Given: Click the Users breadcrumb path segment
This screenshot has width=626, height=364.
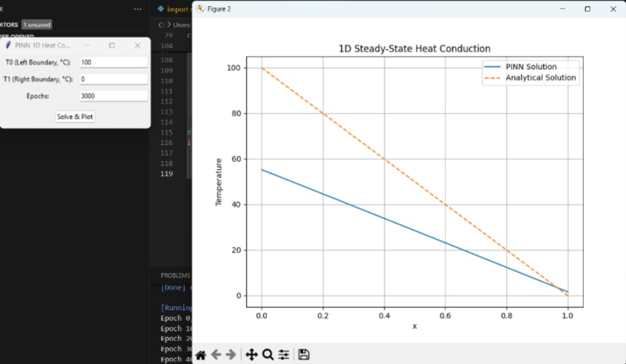Looking at the screenshot, I should [x=181, y=25].
